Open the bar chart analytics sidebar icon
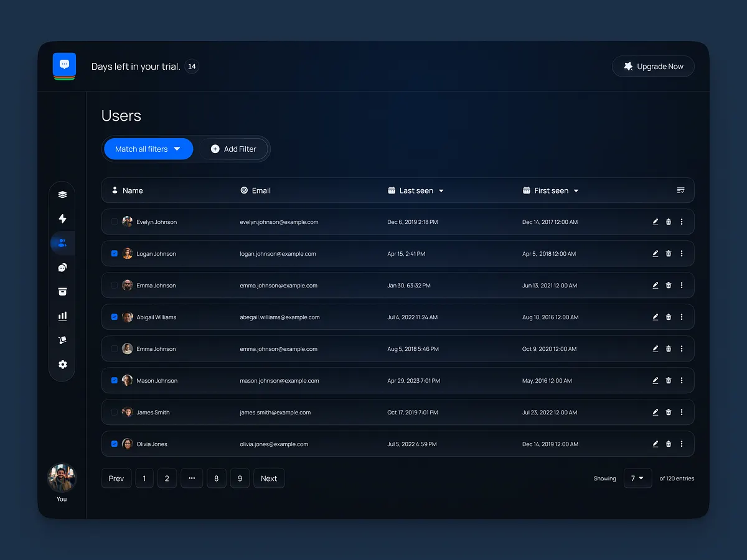The height and width of the screenshot is (560, 747). click(x=62, y=315)
